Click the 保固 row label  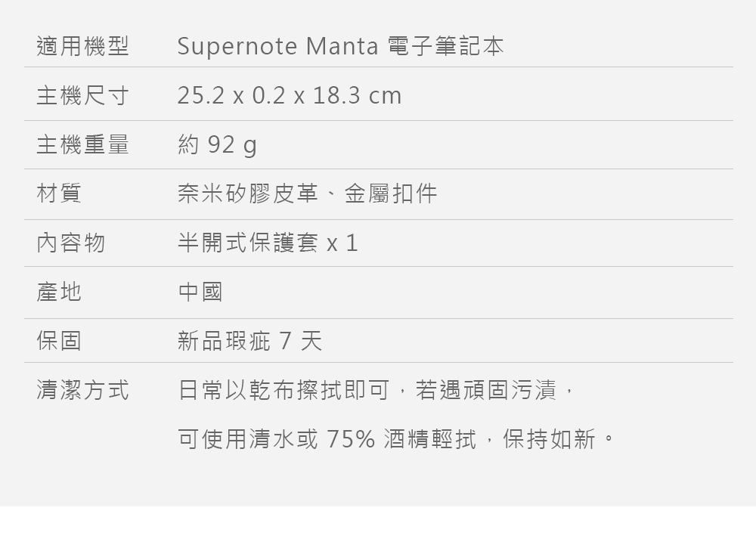59,341
